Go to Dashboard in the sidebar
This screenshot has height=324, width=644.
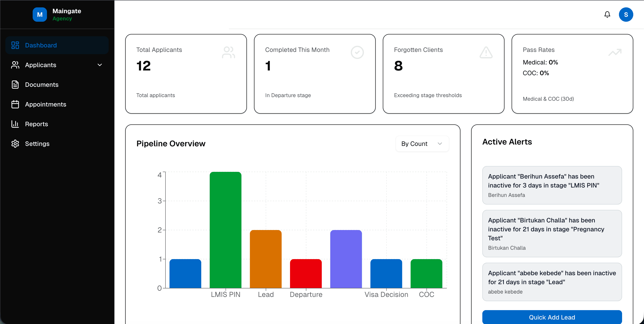click(x=57, y=45)
